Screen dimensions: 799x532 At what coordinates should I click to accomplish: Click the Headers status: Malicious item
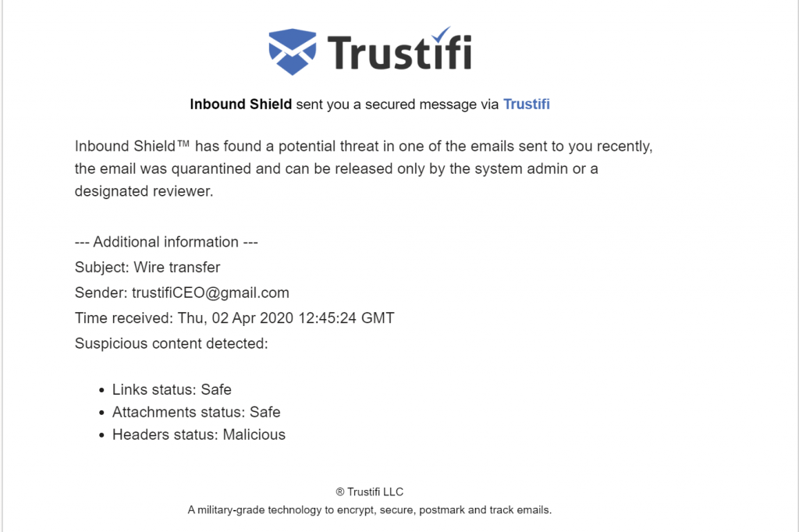pyautogui.click(x=199, y=434)
